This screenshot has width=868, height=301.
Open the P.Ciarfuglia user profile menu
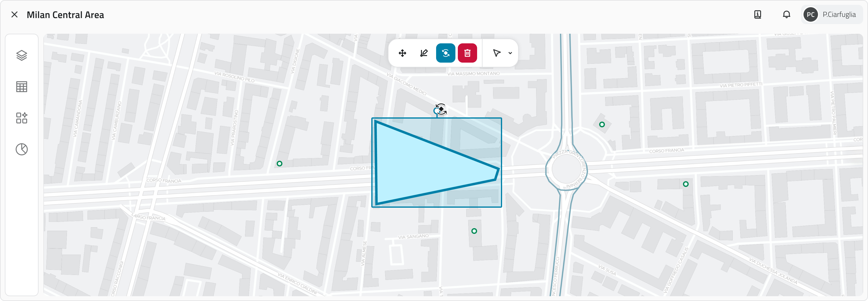[x=831, y=14]
